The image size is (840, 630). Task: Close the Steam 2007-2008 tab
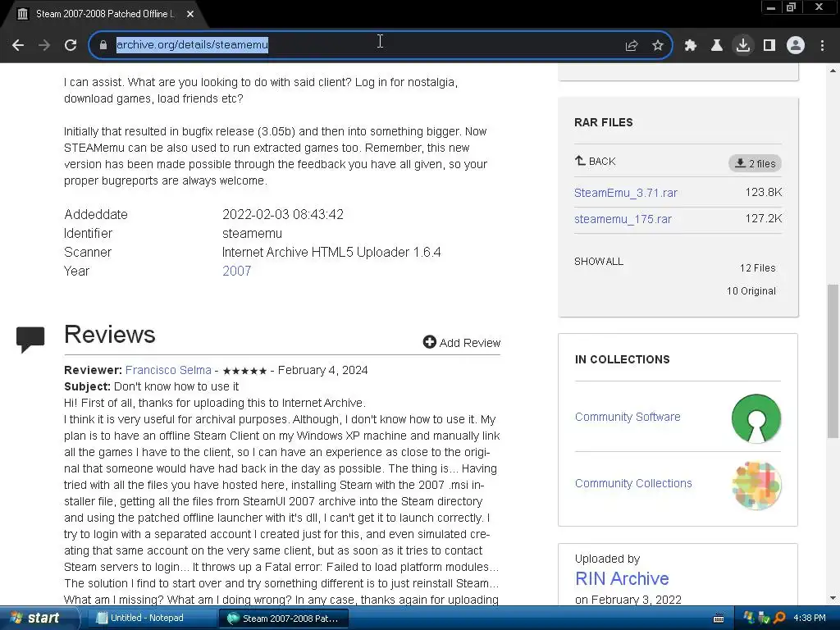click(190, 14)
